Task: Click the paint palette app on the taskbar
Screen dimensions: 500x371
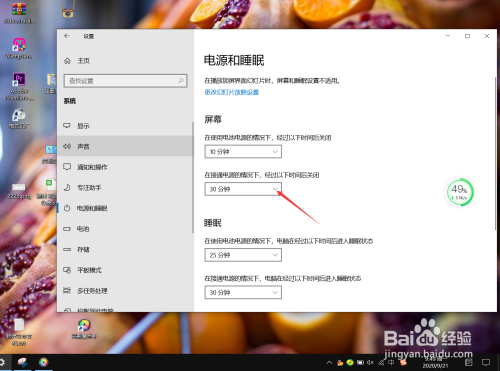Action: pyautogui.click(x=22, y=362)
